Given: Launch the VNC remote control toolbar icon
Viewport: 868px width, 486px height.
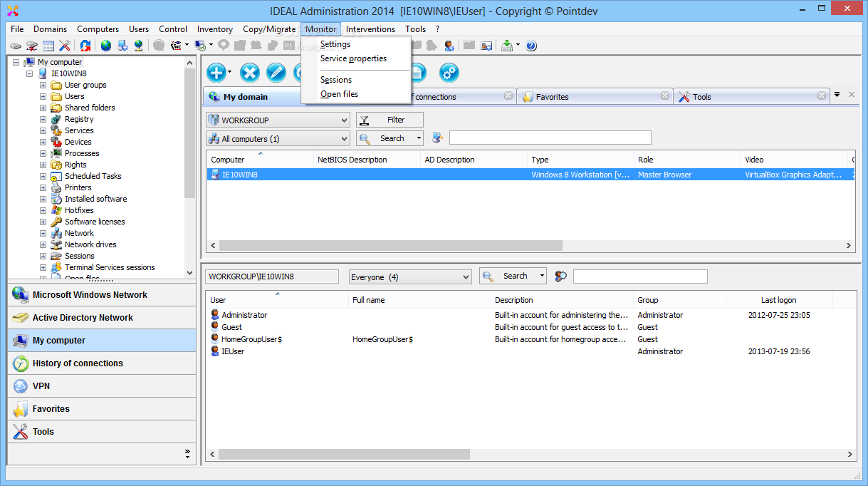Looking at the screenshot, I should click(x=177, y=46).
